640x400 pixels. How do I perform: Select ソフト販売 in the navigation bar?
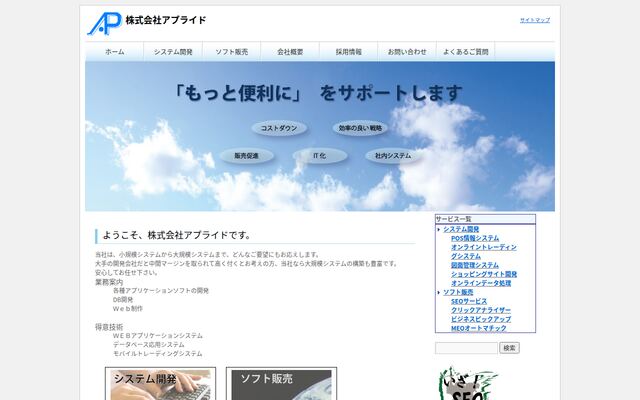(x=231, y=52)
